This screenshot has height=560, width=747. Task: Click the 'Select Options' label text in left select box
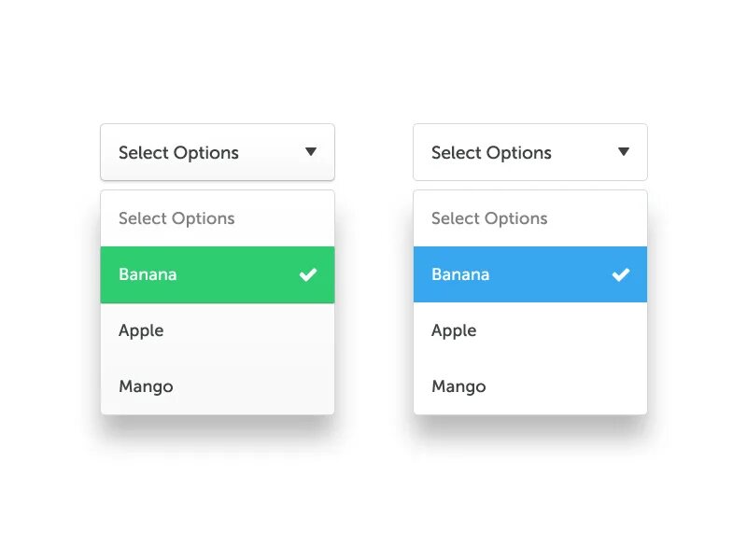[178, 153]
